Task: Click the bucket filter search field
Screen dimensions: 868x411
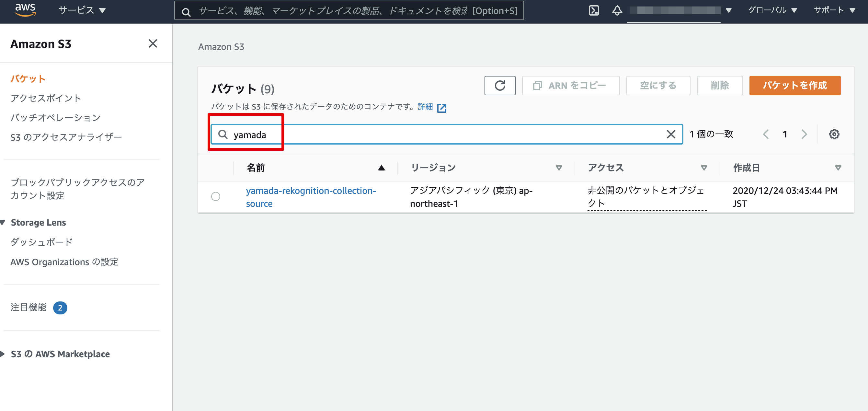Action: tap(446, 134)
